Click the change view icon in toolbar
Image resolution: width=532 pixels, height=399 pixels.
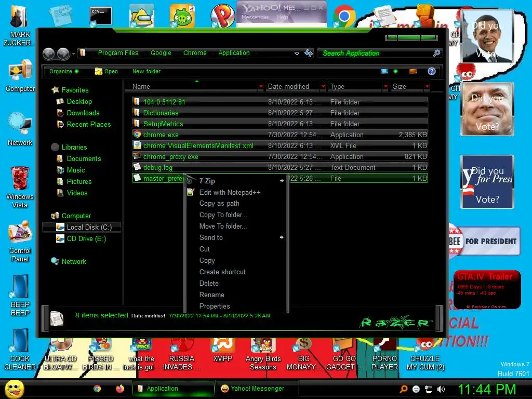tap(384, 71)
